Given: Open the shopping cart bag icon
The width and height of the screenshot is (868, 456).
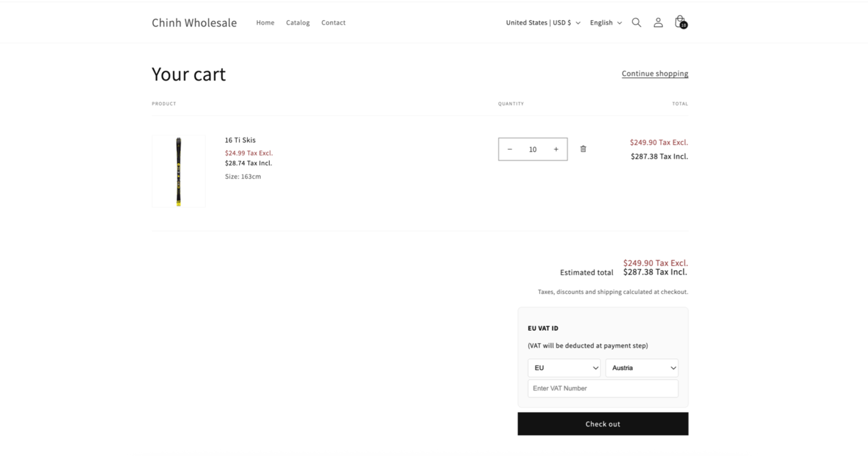Looking at the screenshot, I should point(680,22).
